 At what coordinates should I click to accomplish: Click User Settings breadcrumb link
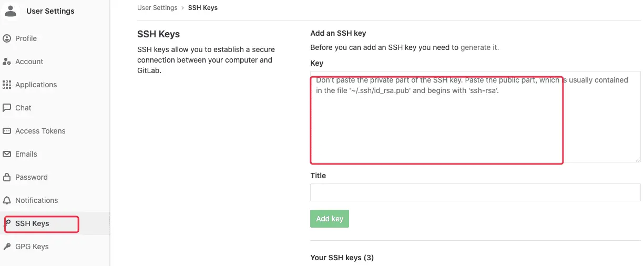[x=157, y=8]
